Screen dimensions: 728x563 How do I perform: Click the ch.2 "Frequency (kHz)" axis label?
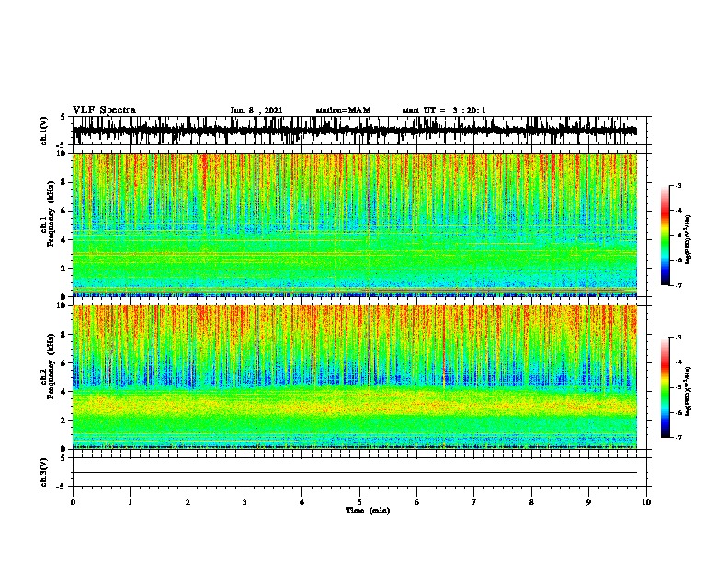(x=51, y=366)
